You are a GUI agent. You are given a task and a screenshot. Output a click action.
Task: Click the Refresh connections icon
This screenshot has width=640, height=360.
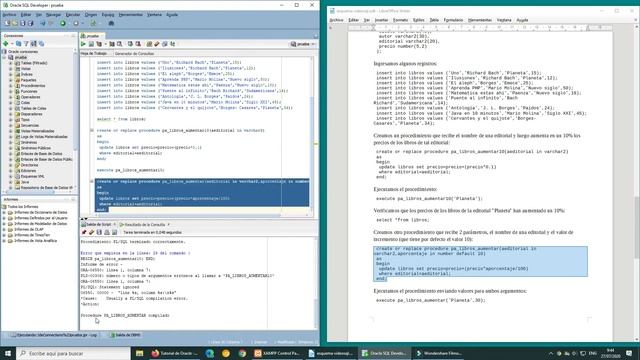(18, 43)
